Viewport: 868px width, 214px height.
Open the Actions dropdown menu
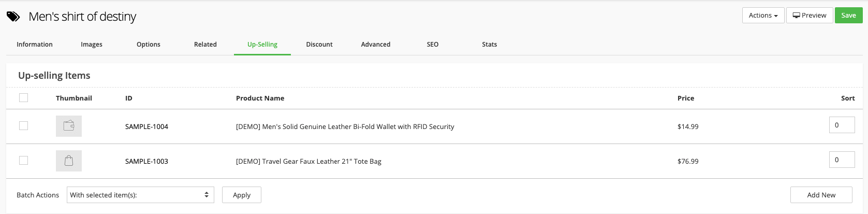(x=763, y=16)
